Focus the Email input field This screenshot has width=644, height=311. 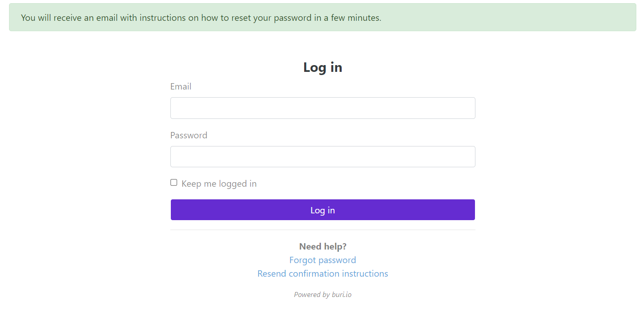(322, 108)
